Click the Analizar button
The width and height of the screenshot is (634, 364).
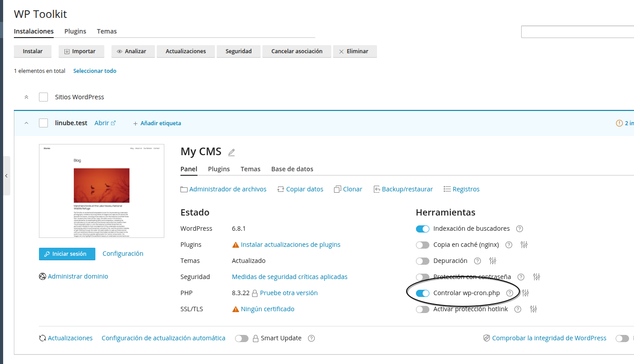133,51
